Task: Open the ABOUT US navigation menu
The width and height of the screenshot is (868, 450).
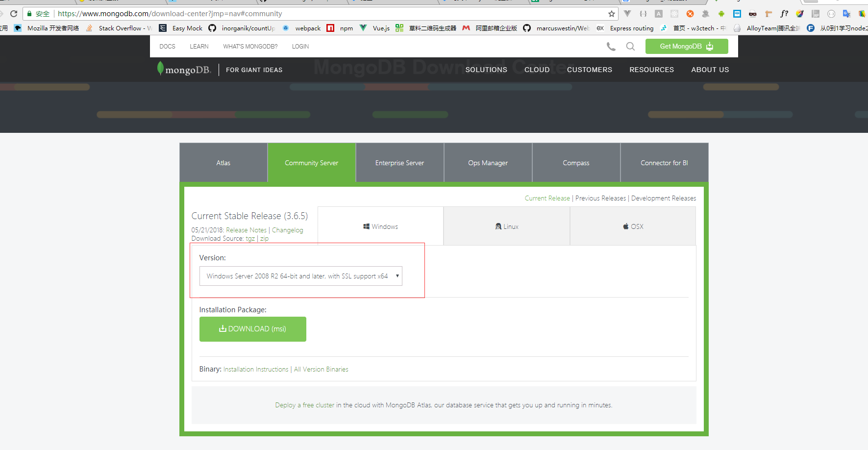Action: tap(710, 70)
